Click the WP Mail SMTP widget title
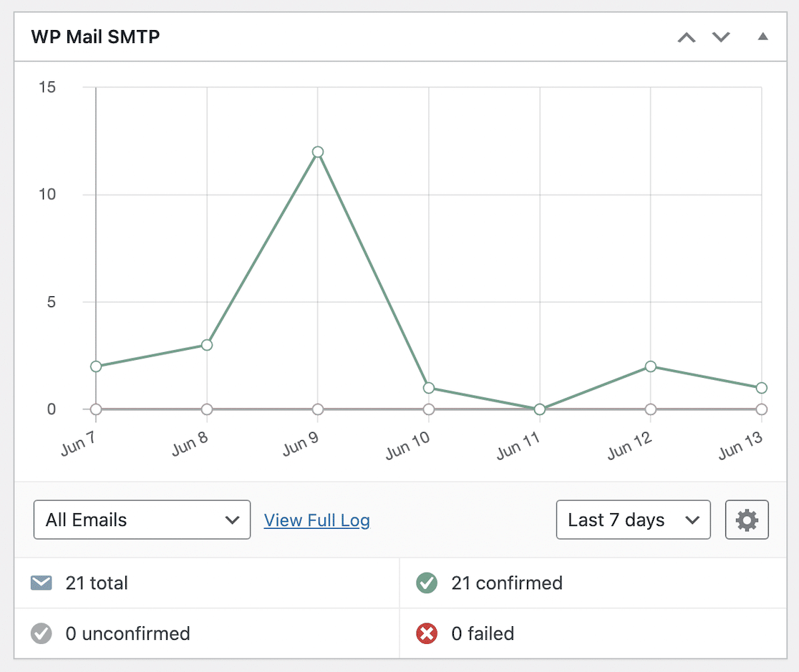 [x=95, y=37]
